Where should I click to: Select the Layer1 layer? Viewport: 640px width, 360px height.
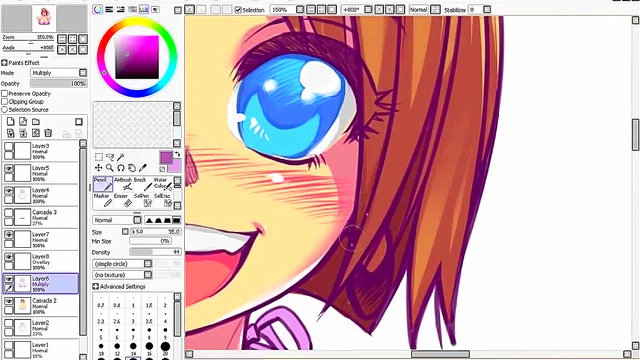coord(41,349)
